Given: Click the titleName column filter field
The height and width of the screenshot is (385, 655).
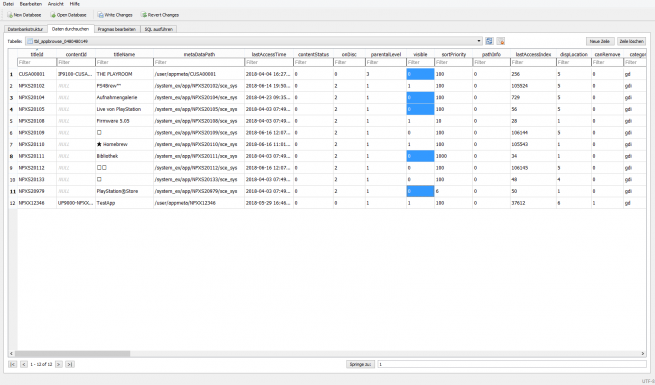Looking at the screenshot, I should click(124, 62).
